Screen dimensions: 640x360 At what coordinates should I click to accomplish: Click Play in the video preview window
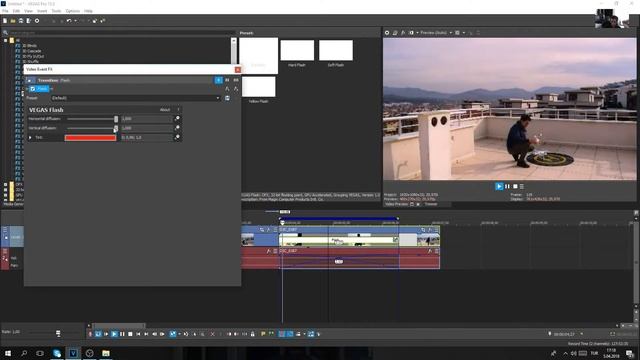(x=499, y=187)
